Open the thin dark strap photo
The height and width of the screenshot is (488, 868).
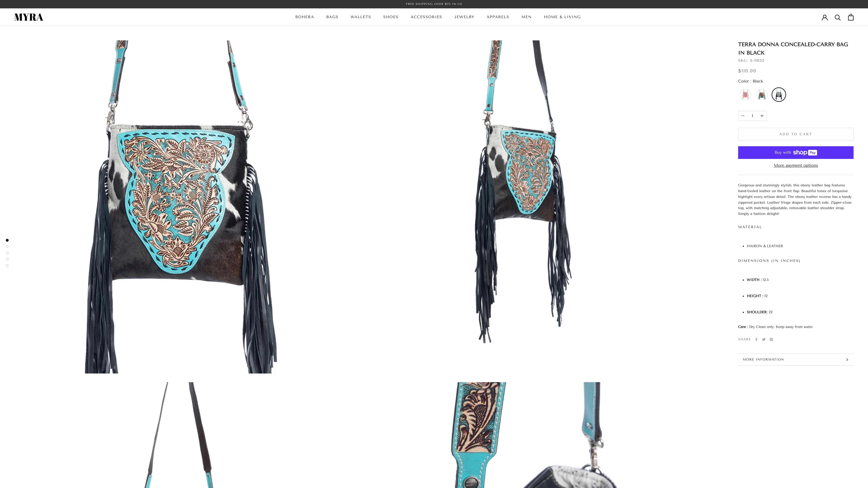[x=181, y=435]
